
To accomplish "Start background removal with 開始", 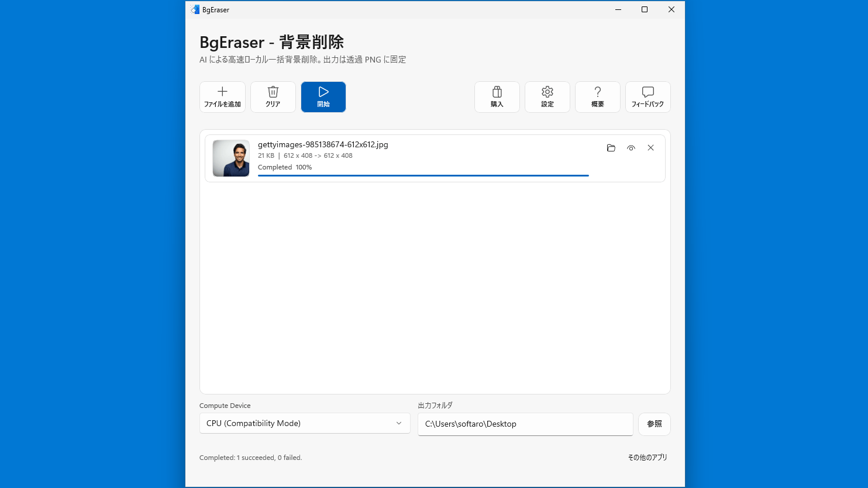I will (x=323, y=97).
